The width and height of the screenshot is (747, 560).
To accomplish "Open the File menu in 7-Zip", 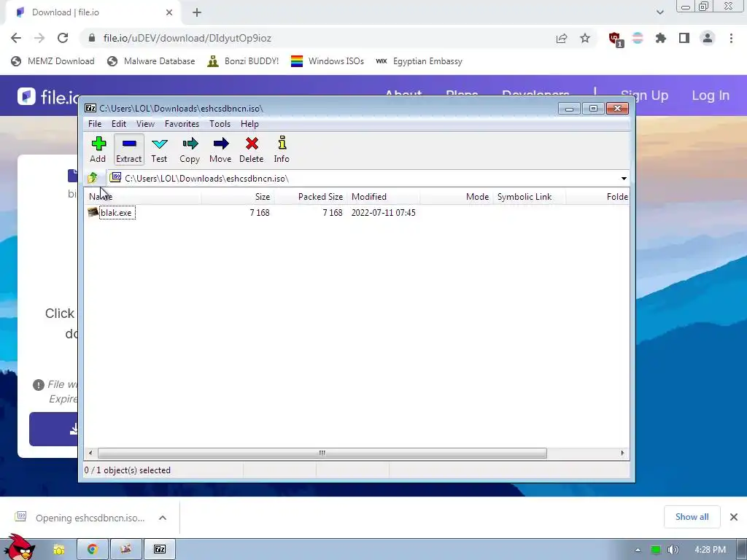I will (x=95, y=124).
